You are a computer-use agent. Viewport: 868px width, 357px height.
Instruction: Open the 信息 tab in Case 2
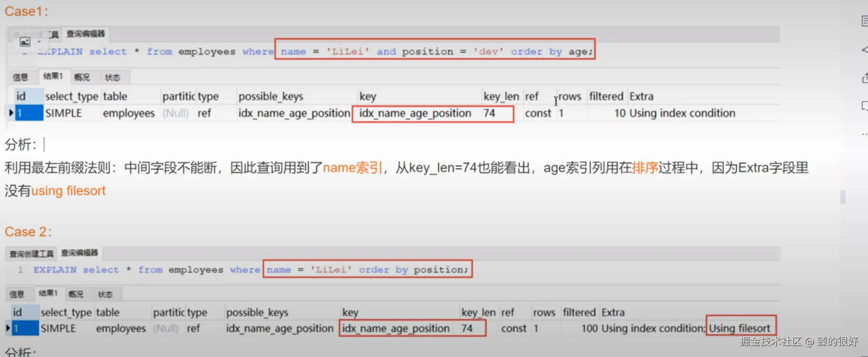click(17, 294)
